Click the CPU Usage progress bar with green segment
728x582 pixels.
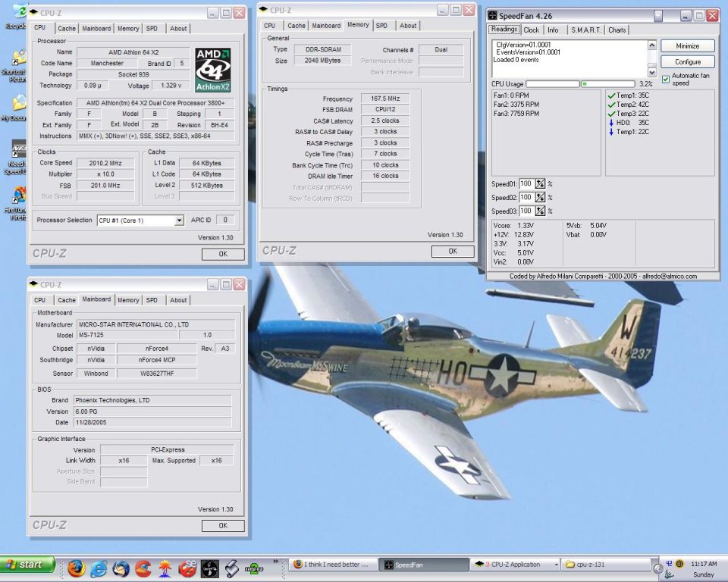pyautogui.click(x=607, y=84)
